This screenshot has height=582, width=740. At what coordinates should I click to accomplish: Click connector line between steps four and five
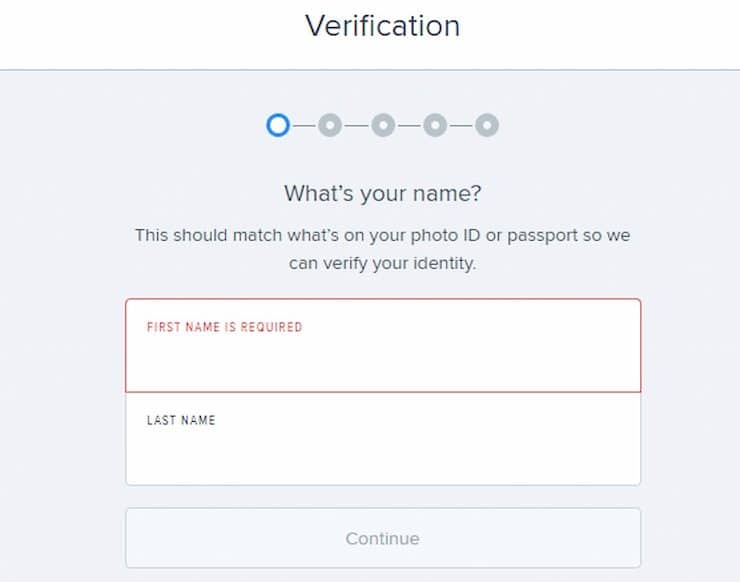pyautogui.click(x=461, y=126)
